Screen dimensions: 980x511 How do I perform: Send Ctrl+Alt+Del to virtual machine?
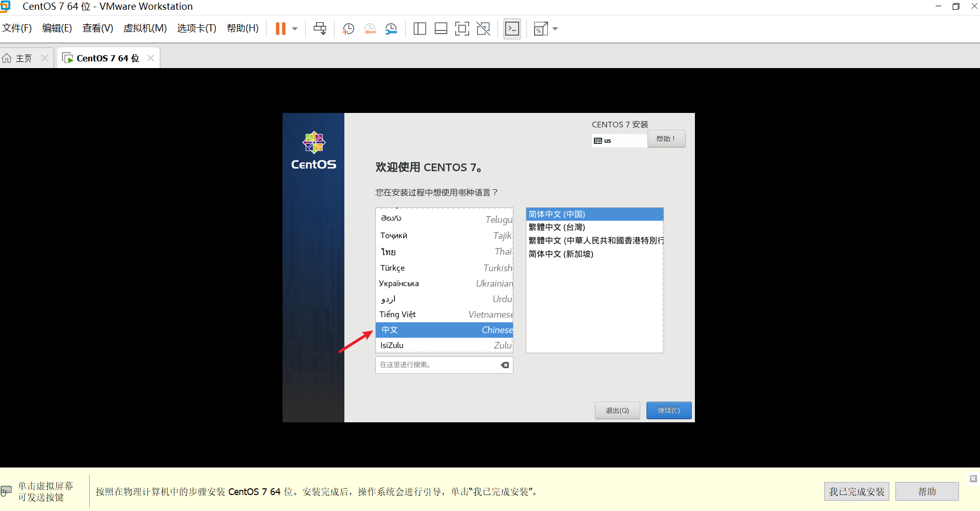320,29
